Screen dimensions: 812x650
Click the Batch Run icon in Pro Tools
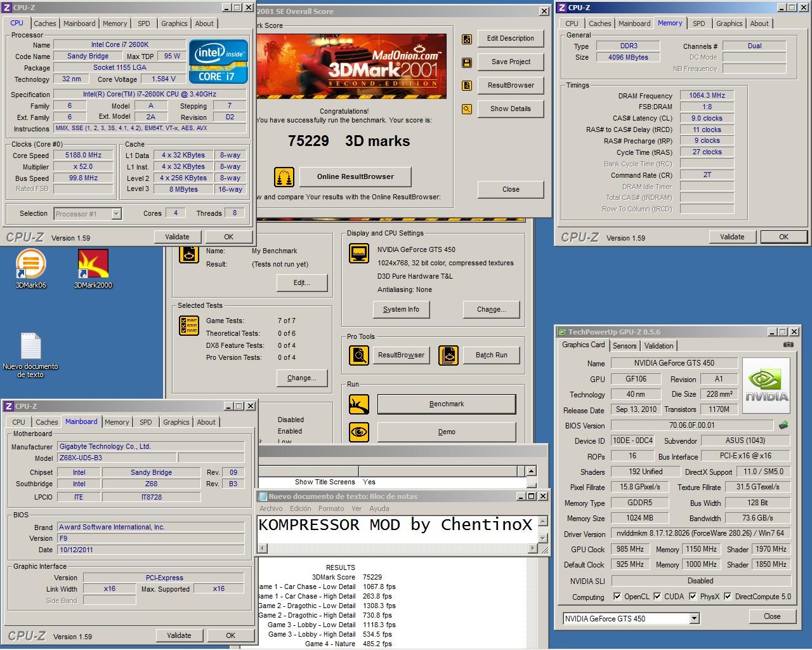coord(449,355)
